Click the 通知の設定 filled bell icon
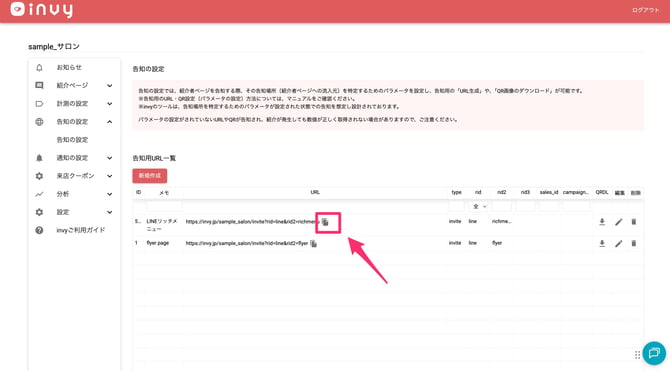The image size is (670, 371). [x=39, y=158]
